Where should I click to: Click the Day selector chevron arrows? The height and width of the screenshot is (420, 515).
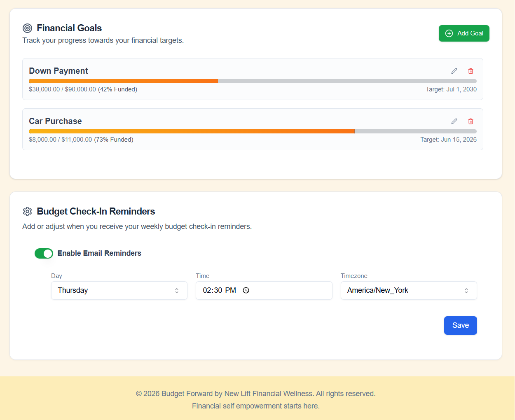(x=177, y=290)
